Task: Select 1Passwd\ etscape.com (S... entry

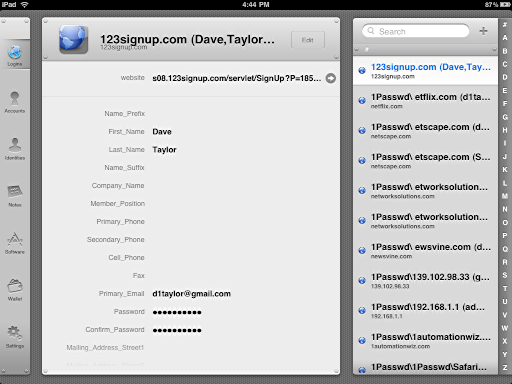Action: 425,161
